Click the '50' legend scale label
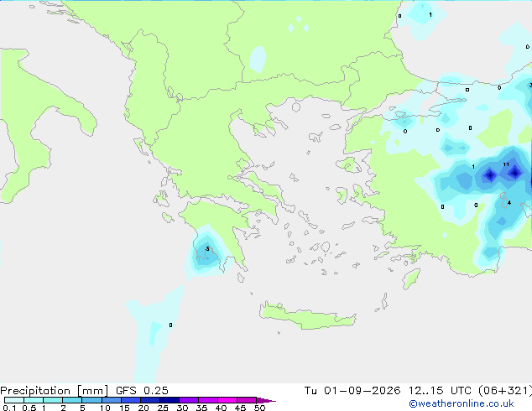The width and height of the screenshot is (532, 411). pos(259,408)
